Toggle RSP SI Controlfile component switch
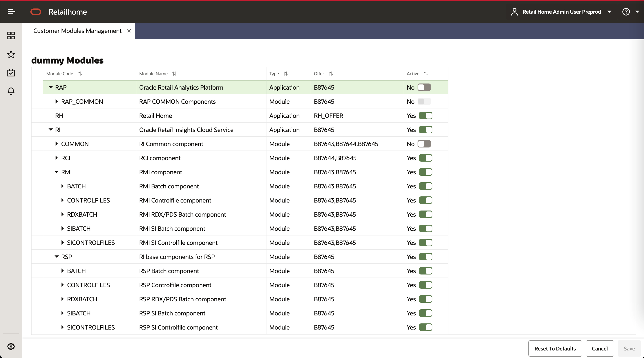This screenshot has height=358, width=644. click(x=426, y=327)
